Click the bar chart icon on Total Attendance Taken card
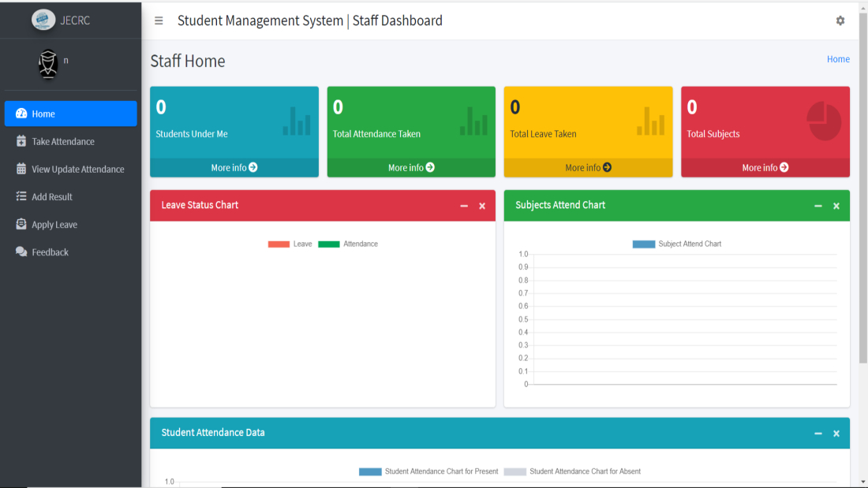Viewport: 868px width, 488px height. pyautogui.click(x=473, y=121)
